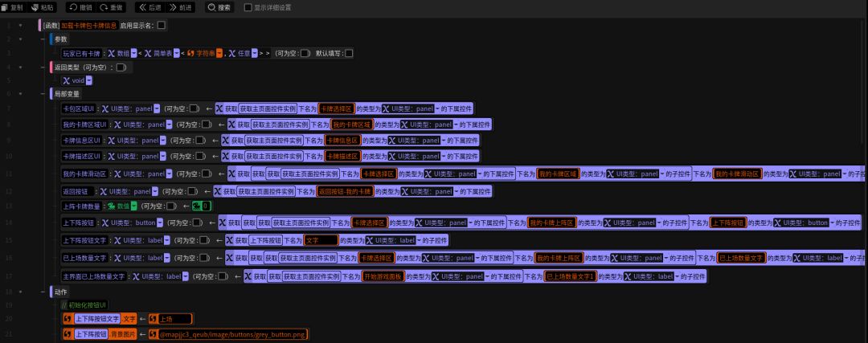Click the 卡牌信息区 name field
Viewport: 868px width, 343px height.
(343, 141)
